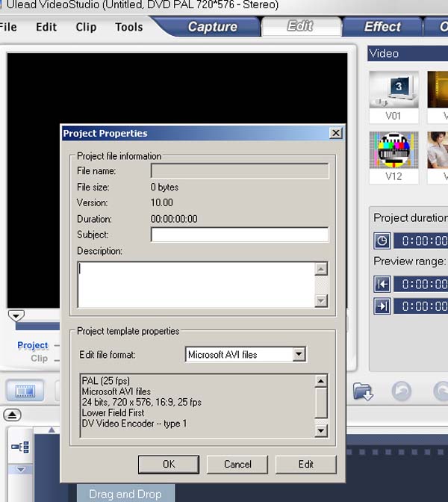Open the Edit file format dropdown
448x502 pixels.
(x=299, y=354)
